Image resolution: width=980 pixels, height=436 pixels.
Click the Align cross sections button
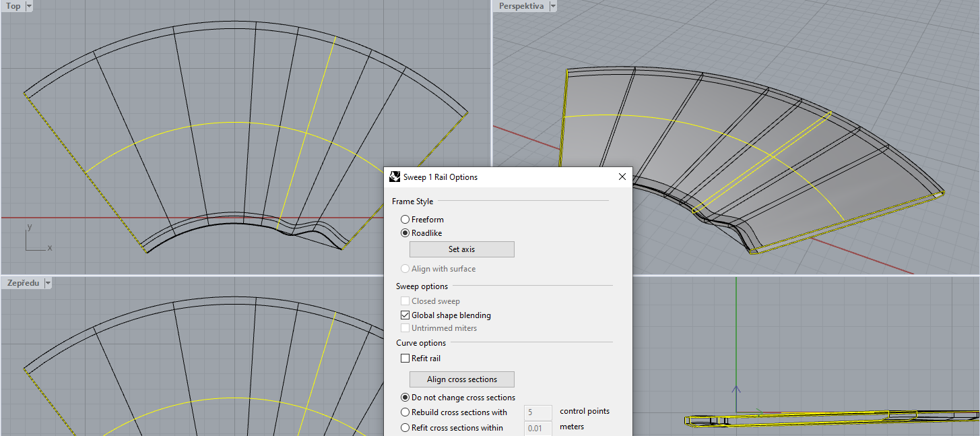[x=462, y=379]
